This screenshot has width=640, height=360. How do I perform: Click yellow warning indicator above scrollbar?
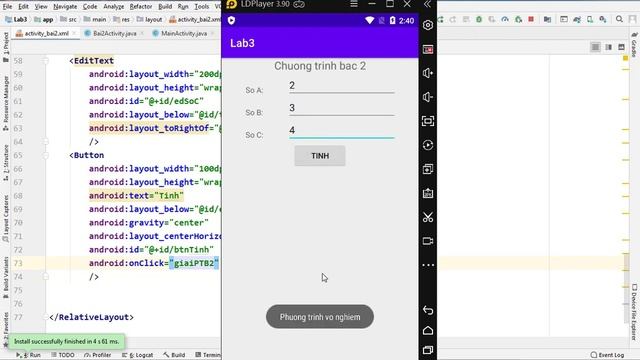pyautogui.click(x=625, y=58)
